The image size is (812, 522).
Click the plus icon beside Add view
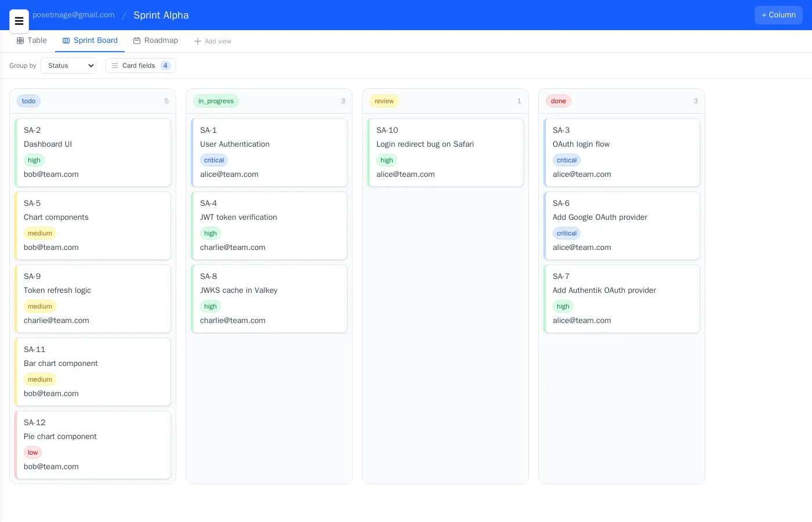pos(198,41)
